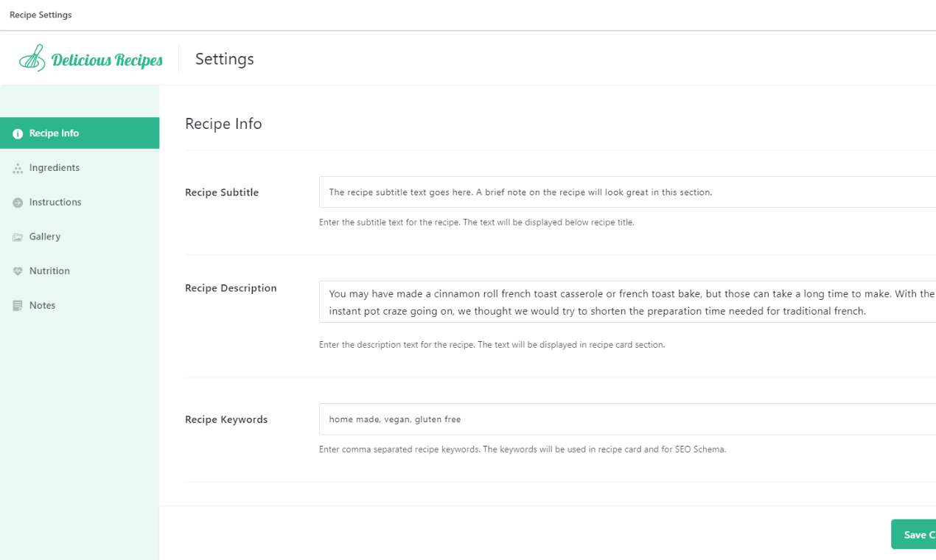Go to the Nutrition tab

click(x=80, y=271)
